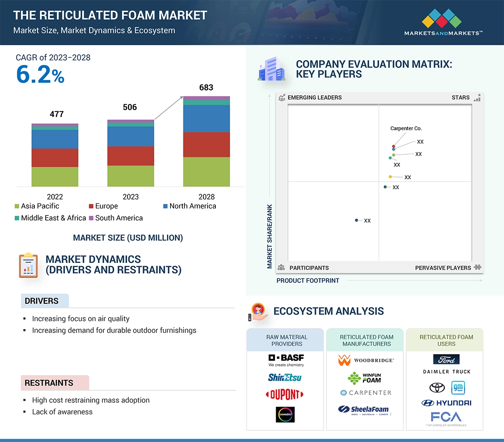Click the Ecosystem Analysis hand icon
The height and width of the screenshot is (442, 504).
click(258, 311)
